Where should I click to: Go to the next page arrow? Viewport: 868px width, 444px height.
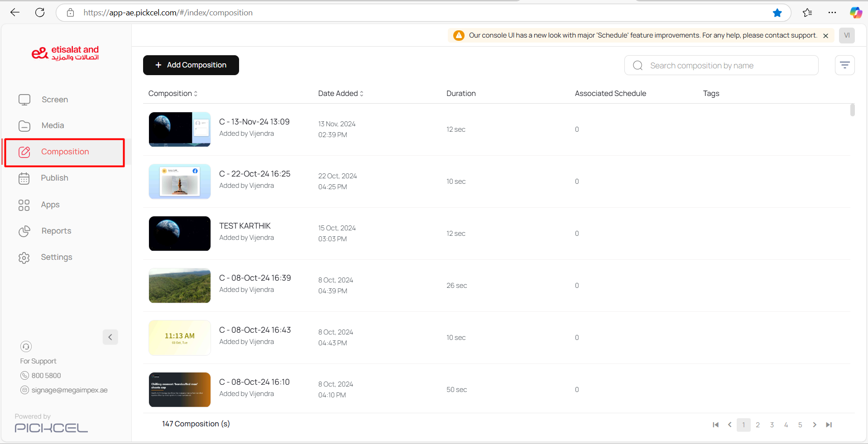(x=815, y=425)
